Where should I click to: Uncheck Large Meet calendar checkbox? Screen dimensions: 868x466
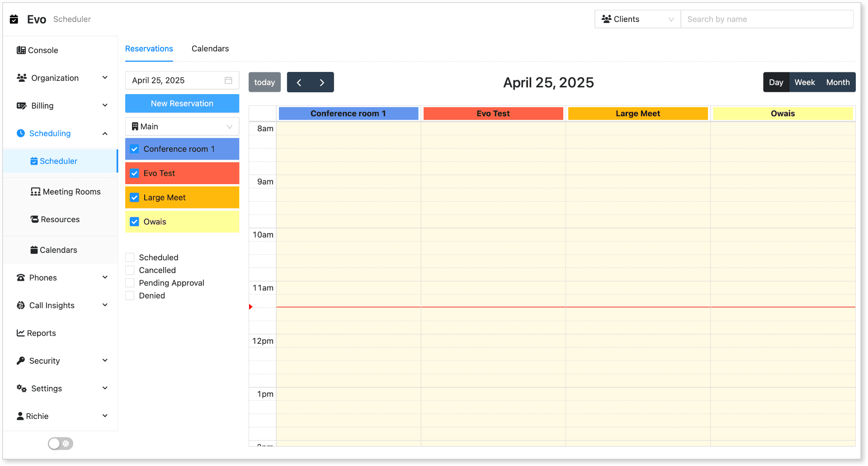click(x=134, y=198)
